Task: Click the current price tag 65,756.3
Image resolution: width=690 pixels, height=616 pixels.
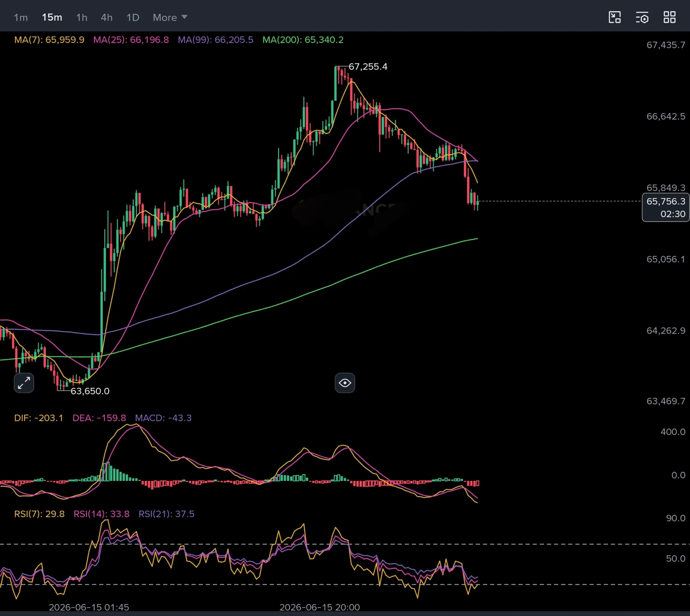Action: point(666,207)
